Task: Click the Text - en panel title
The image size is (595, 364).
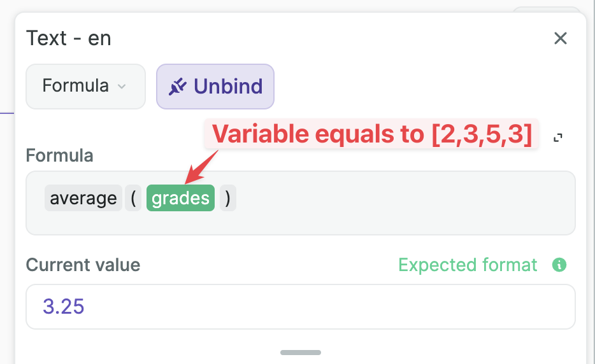Action: (69, 38)
